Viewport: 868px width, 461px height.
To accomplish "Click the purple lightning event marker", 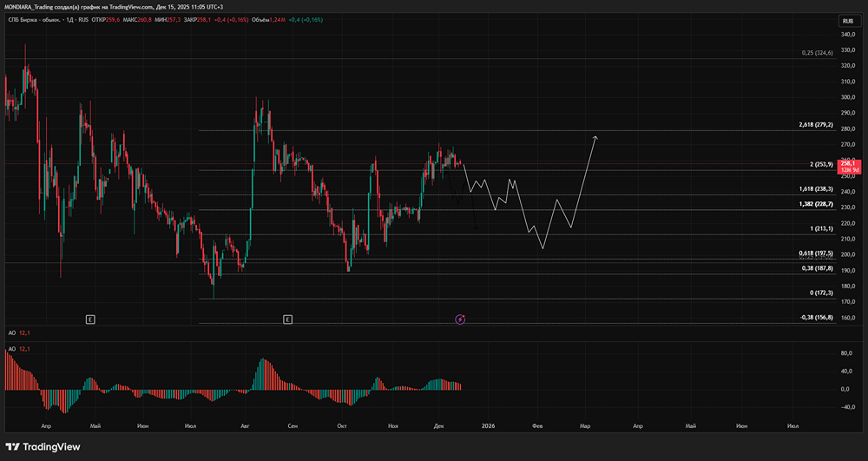I will pos(460,319).
